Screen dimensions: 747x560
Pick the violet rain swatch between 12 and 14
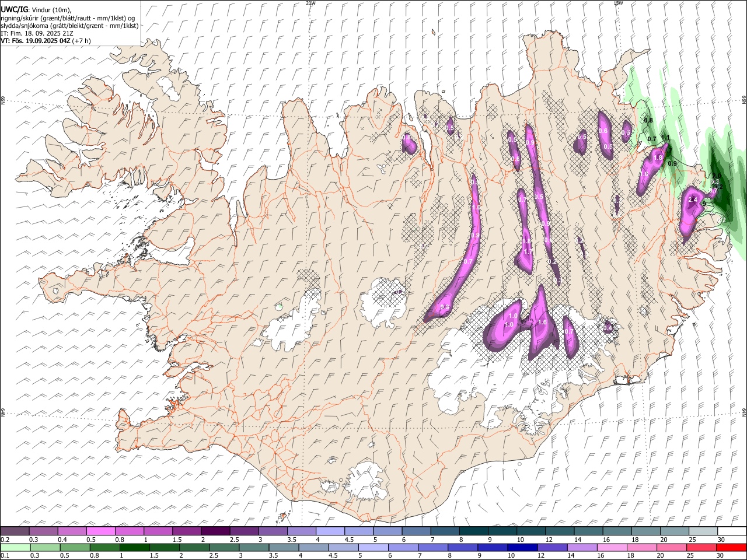[551, 548]
